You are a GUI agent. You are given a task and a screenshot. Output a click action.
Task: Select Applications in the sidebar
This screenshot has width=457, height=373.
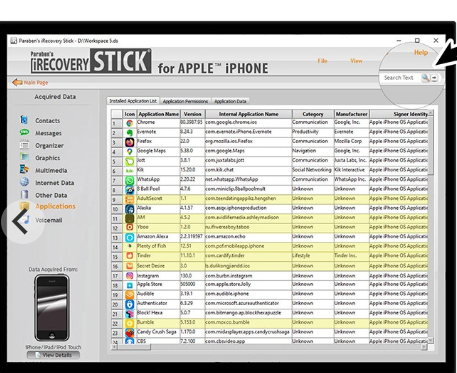coord(55,206)
